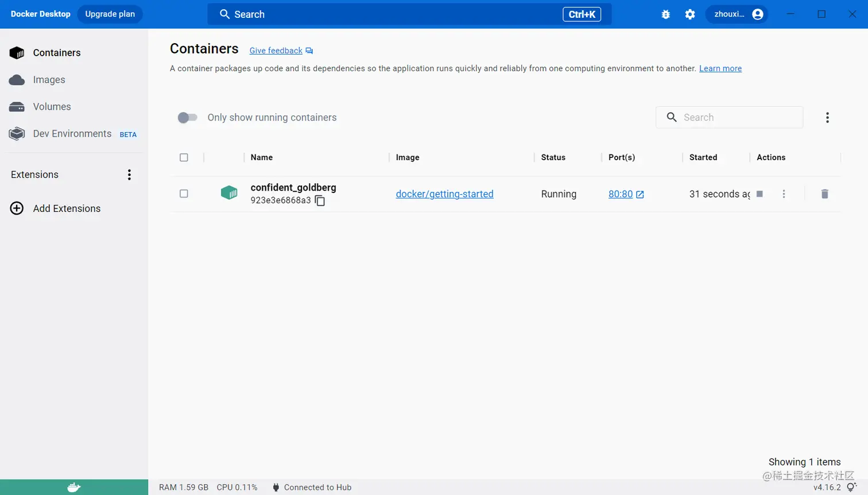Click the Port(s) column header
Screen dimensions: 868x495
622,157
